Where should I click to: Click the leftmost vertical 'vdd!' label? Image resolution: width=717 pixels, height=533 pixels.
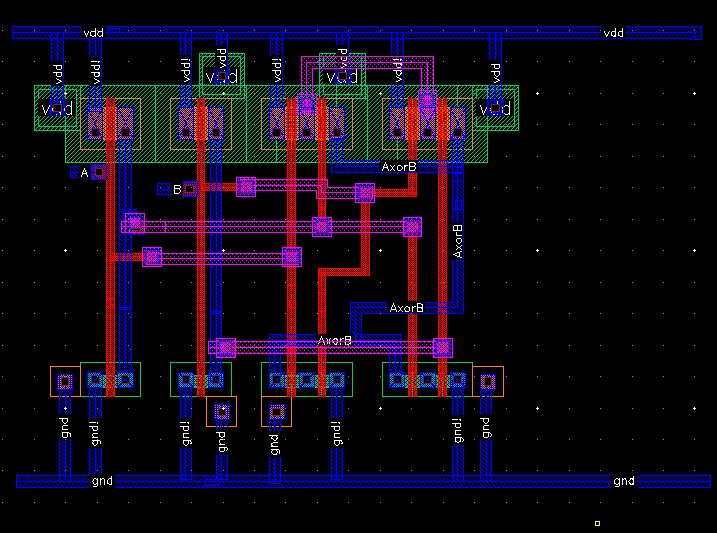click(96, 71)
